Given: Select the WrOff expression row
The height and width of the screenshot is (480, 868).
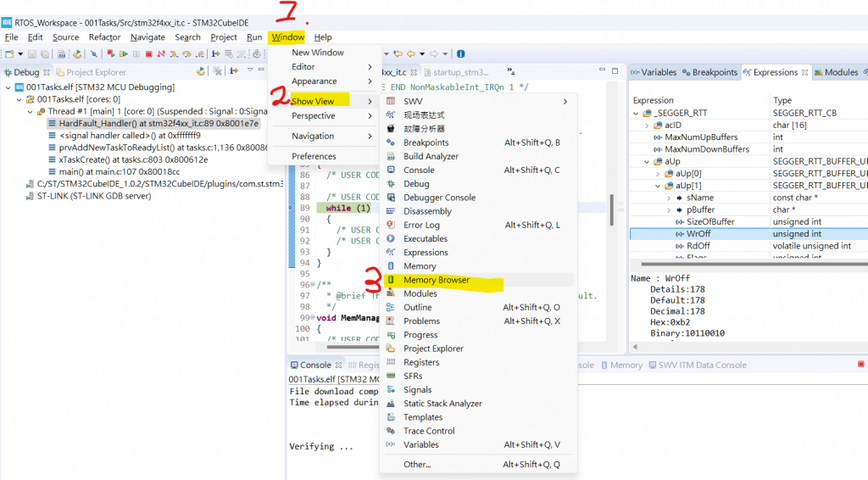Looking at the screenshot, I should [x=748, y=234].
